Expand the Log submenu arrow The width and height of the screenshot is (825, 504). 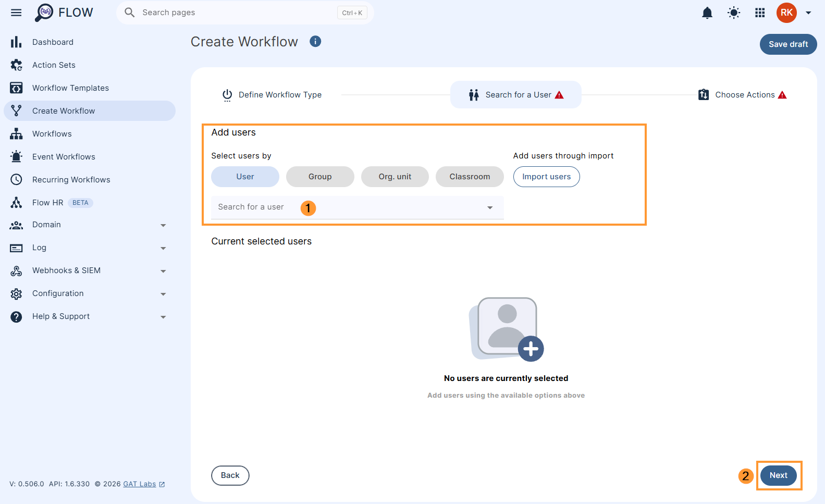[x=163, y=249]
